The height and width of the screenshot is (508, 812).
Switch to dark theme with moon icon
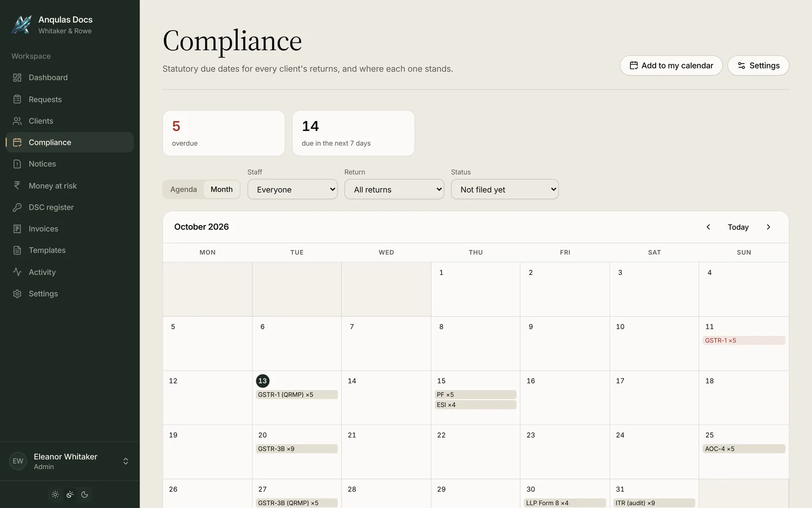pyautogui.click(x=85, y=495)
